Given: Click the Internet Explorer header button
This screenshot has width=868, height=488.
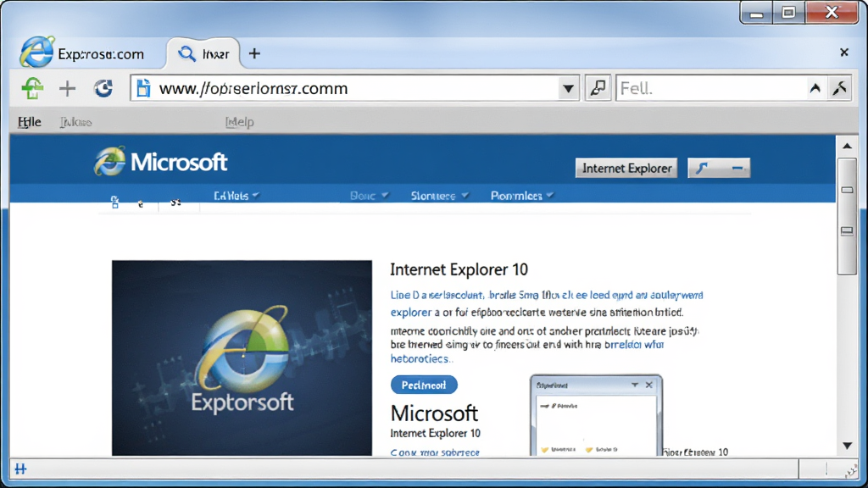Looking at the screenshot, I should [x=626, y=169].
